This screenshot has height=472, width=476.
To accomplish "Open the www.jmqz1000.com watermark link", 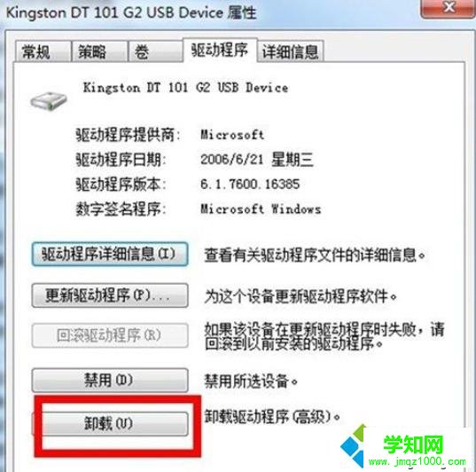I will (417, 461).
